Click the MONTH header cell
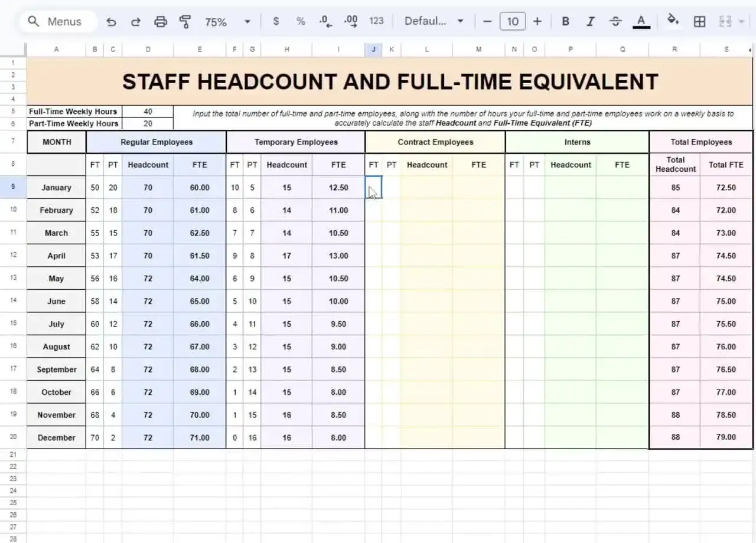Image resolution: width=756 pixels, height=543 pixels. [x=56, y=142]
